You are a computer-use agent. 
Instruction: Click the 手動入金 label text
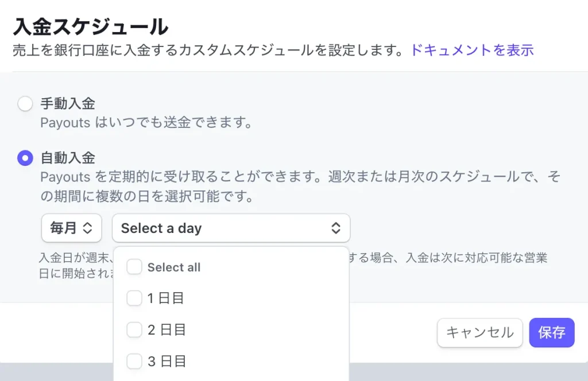(68, 104)
